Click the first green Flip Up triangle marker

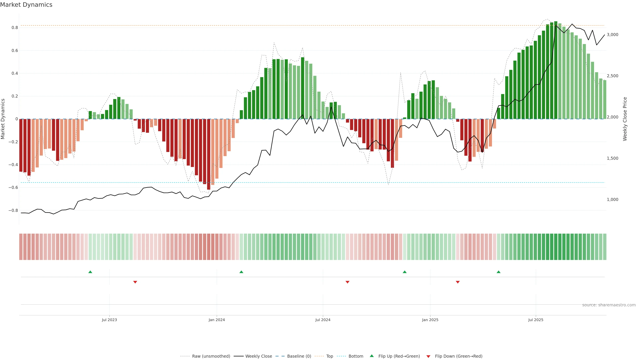point(90,272)
